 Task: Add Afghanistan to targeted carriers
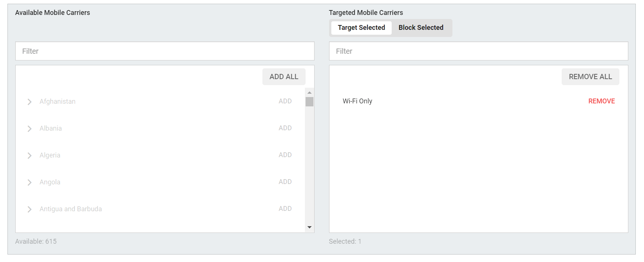coord(285,101)
